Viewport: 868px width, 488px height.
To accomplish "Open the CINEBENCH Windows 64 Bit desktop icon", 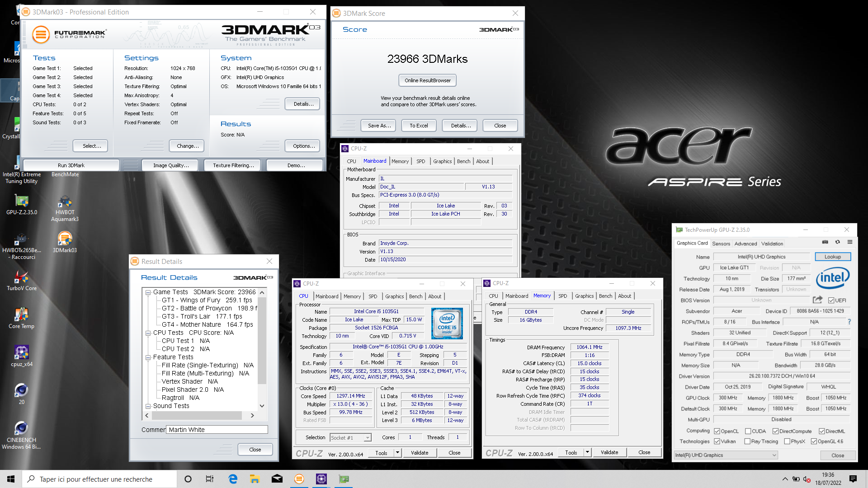I will 22,435.
